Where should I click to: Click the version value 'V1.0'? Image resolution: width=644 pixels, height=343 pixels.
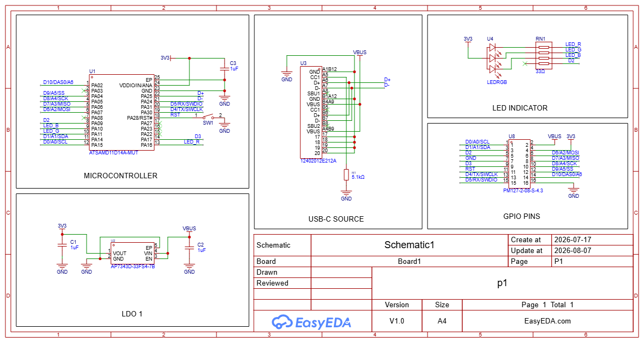(397, 321)
